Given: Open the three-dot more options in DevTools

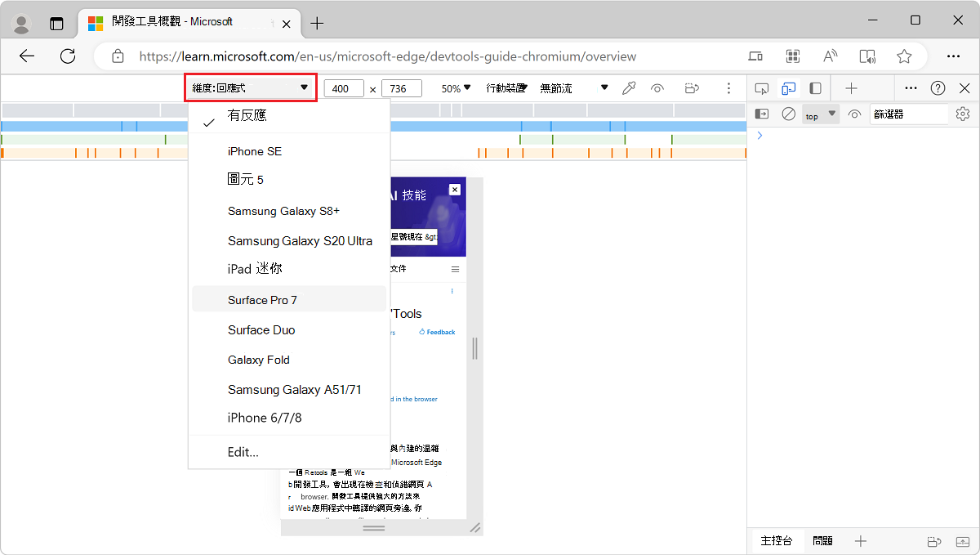Looking at the screenshot, I should click(x=911, y=87).
